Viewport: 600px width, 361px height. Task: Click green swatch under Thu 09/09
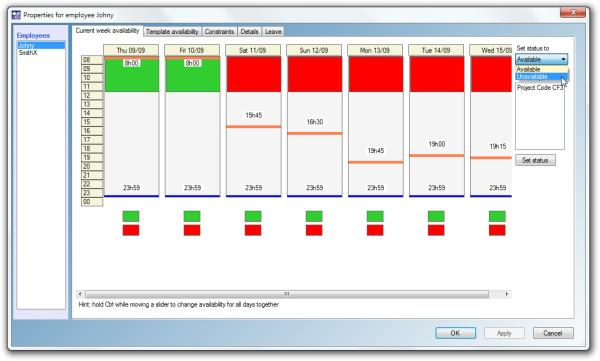[x=131, y=216]
